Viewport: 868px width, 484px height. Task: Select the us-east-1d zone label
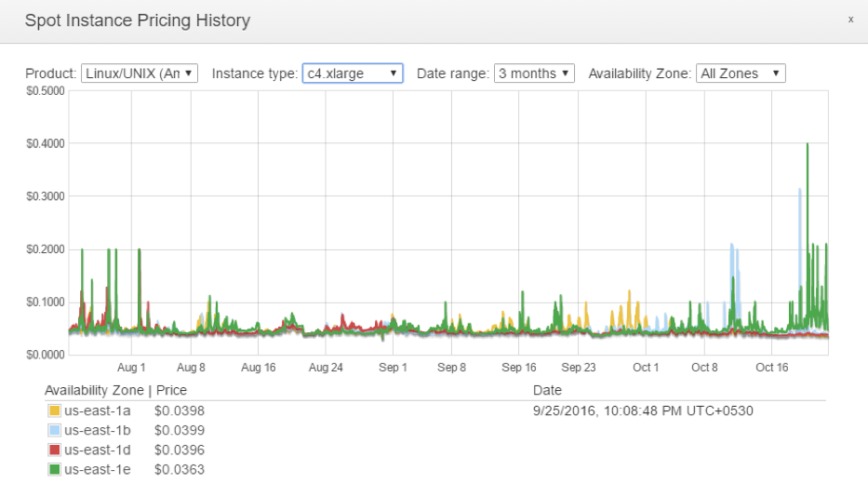coord(97,450)
